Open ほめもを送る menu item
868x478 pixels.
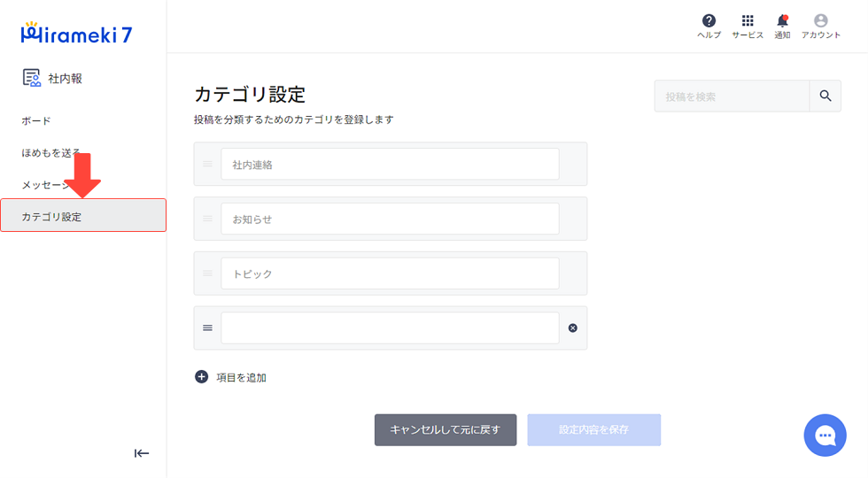click(51, 152)
